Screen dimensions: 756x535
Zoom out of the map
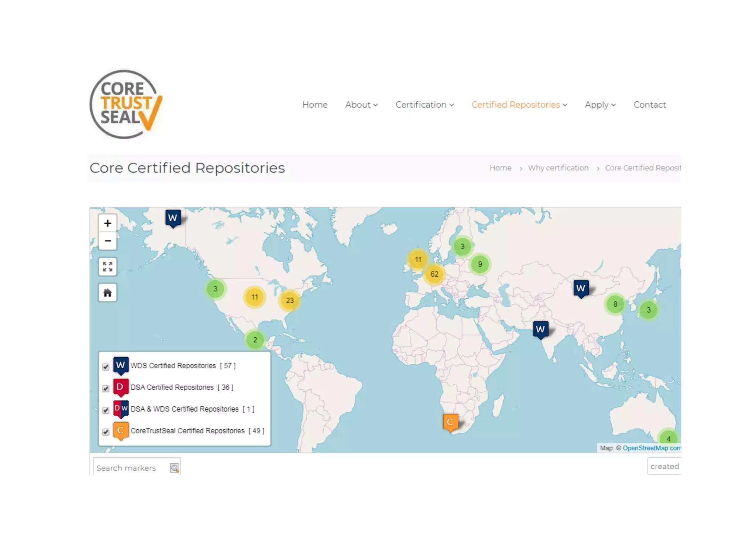pos(107,241)
